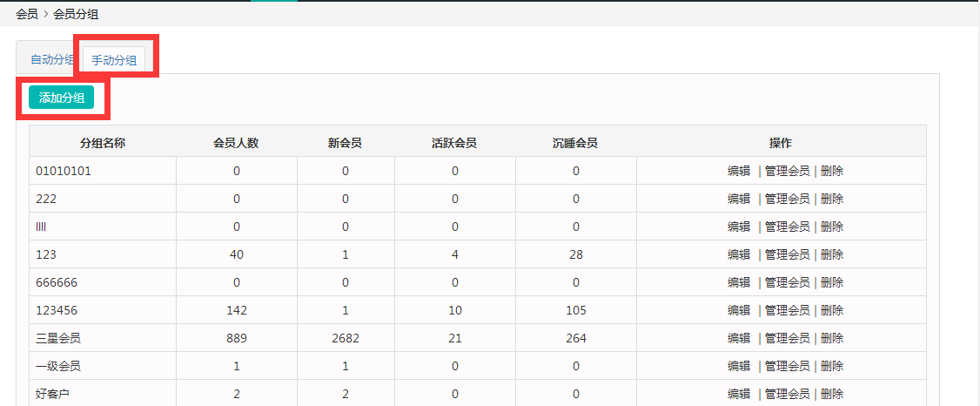The width and height of the screenshot is (980, 406).
Task: Click the 会员人数 column header
Action: point(236,143)
